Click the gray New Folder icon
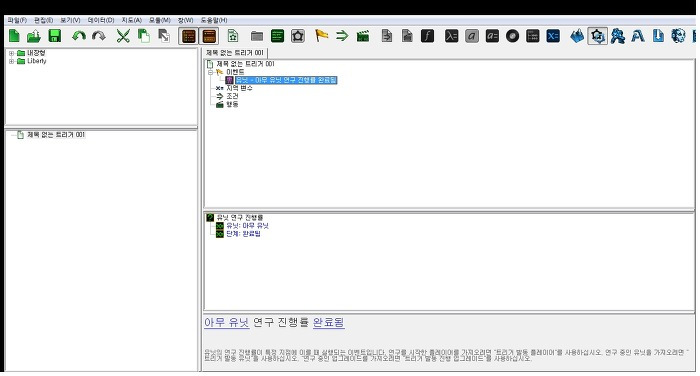Image resolution: width=700 pixels, height=376 pixels. [257, 36]
